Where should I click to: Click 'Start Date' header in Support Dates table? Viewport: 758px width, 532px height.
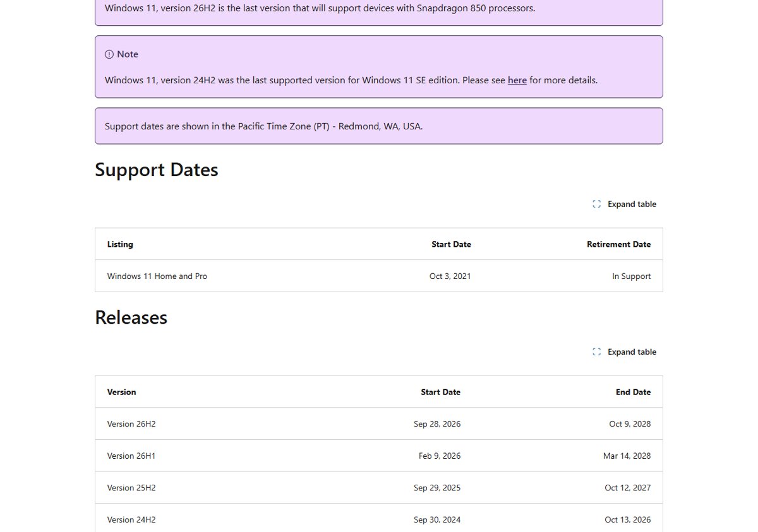(x=451, y=244)
